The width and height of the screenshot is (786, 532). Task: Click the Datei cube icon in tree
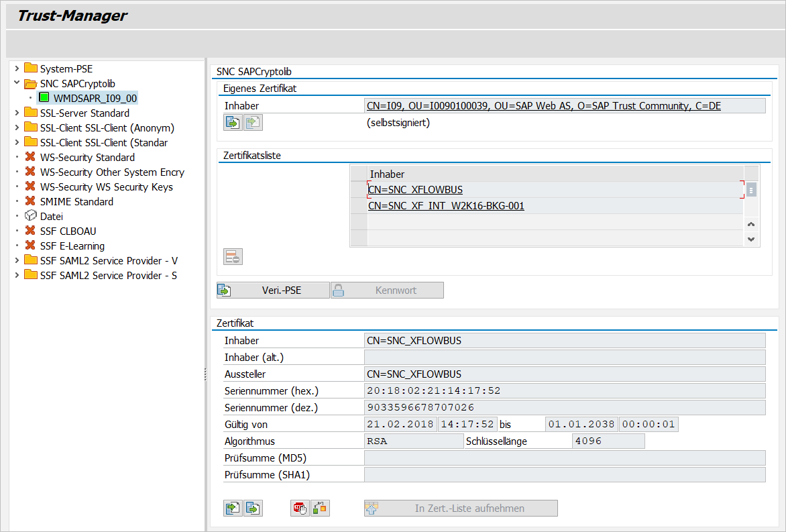pos(30,216)
